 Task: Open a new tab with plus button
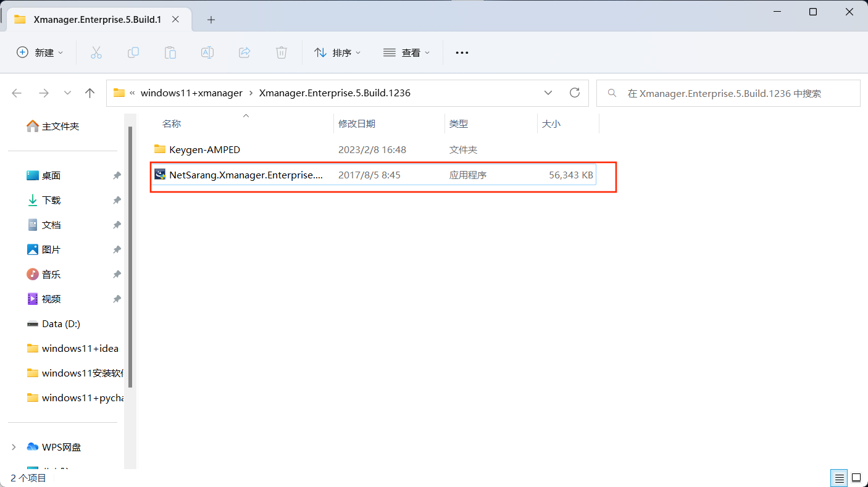(211, 20)
